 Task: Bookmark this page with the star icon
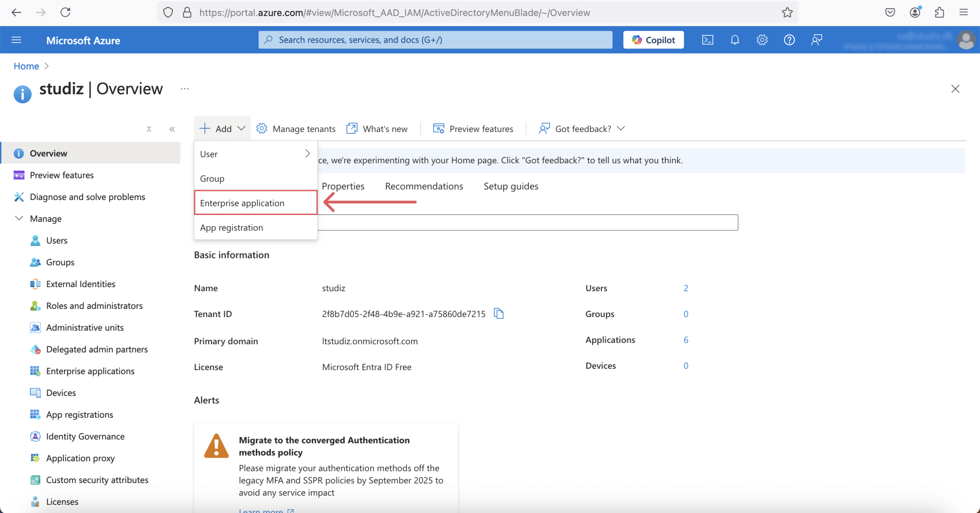tap(787, 12)
